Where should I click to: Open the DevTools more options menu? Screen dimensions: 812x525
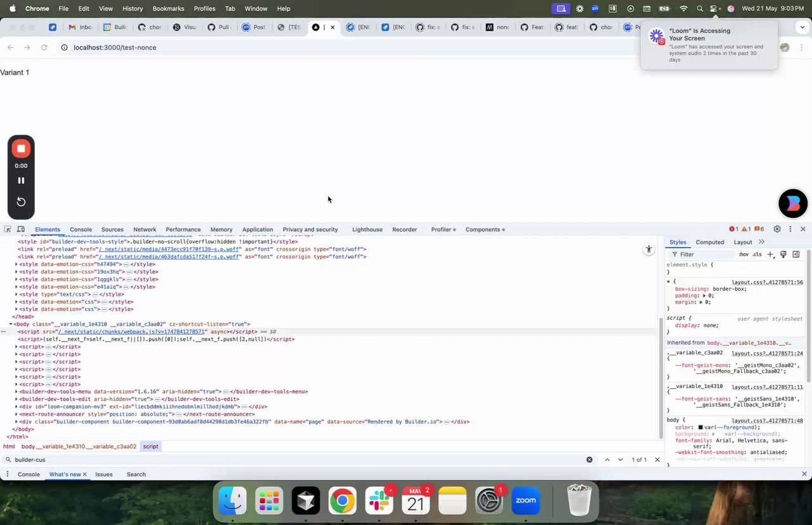(790, 229)
